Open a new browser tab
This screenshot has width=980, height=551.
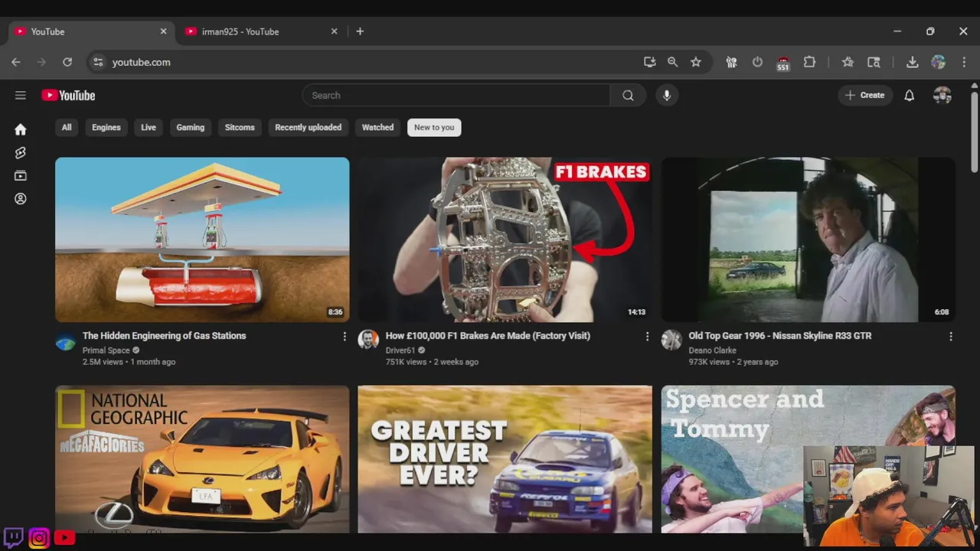pos(360,31)
